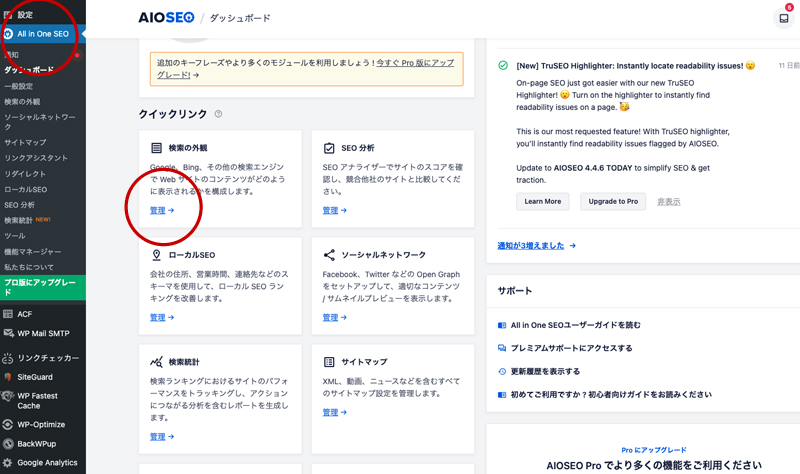This screenshot has width=800, height=474.
Task: Click the サポート panel heading
Action: pos(515,291)
